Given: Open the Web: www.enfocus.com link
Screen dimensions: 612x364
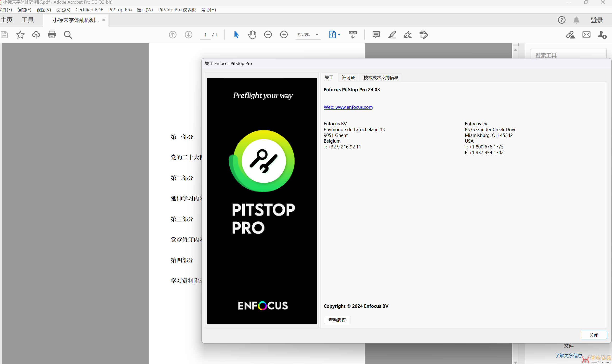Looking at the screenshot, I should (x=348, y=107).
